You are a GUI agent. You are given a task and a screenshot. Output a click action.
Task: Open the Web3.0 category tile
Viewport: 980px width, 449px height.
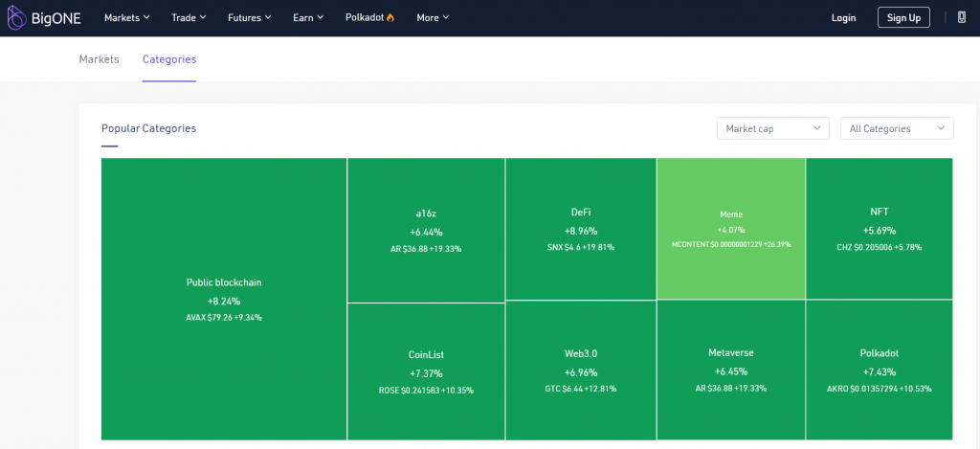(581, 370)
